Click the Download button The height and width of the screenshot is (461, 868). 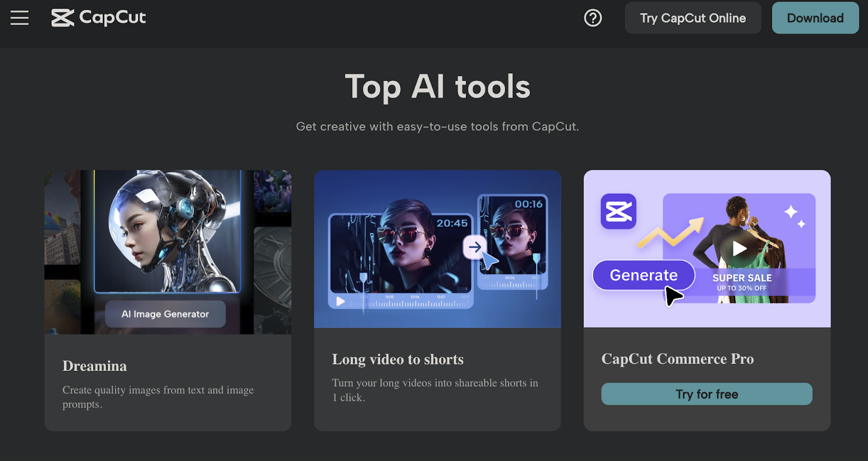click(x=815, y=18)
